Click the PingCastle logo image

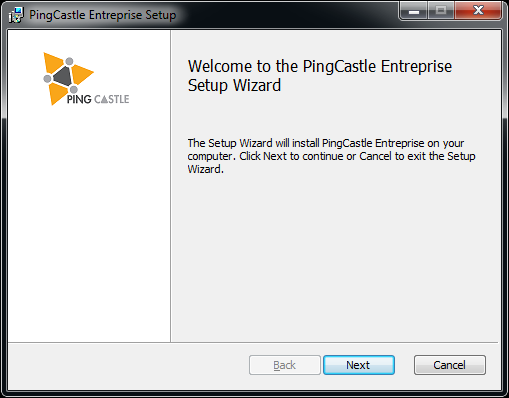tap(86, 79)
